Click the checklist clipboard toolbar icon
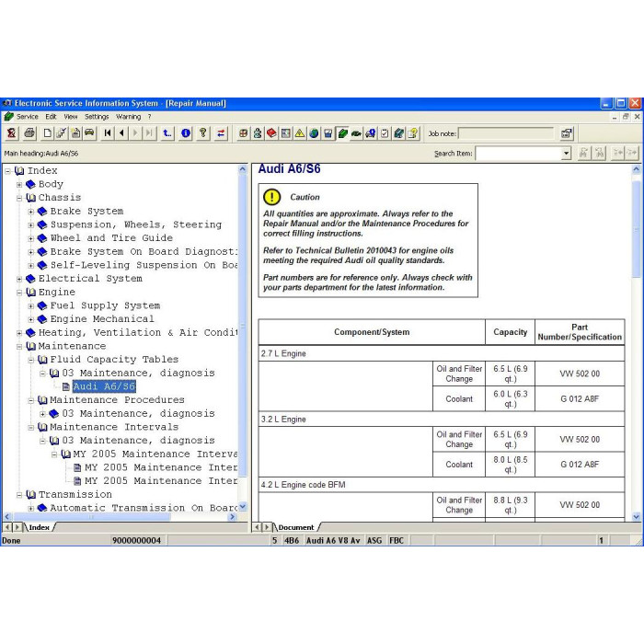This screenshot has width=644, height=644. (385, 133)
